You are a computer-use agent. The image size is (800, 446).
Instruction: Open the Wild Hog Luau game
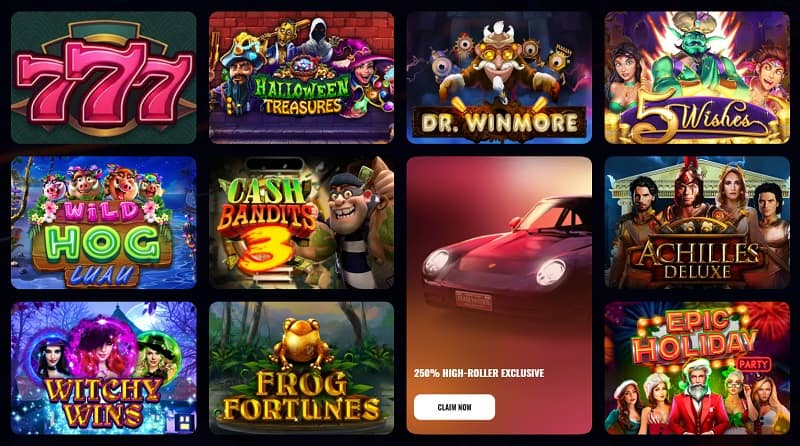tap(104, 222)
